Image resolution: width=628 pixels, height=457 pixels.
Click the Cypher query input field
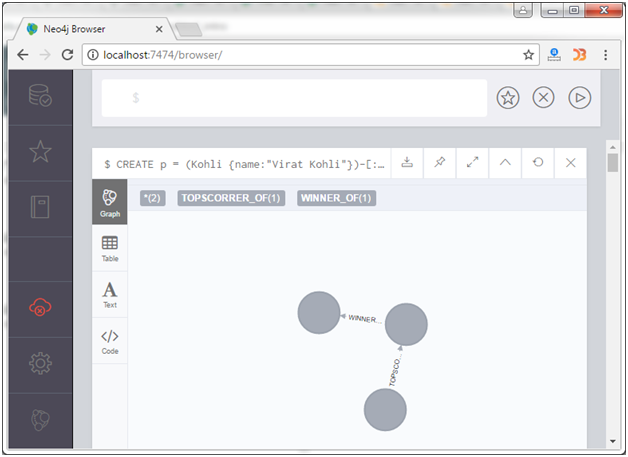coord(294,98)
